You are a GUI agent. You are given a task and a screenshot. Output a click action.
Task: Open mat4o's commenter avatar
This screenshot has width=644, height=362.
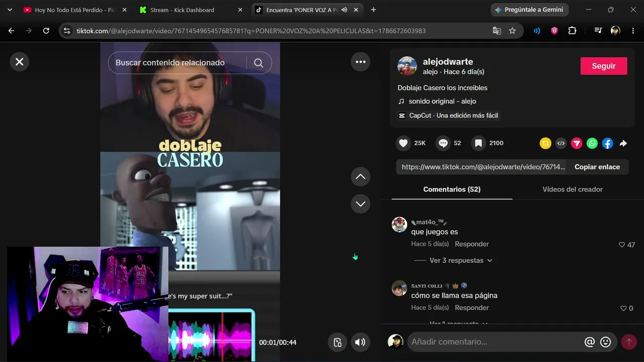coord(399,225)
